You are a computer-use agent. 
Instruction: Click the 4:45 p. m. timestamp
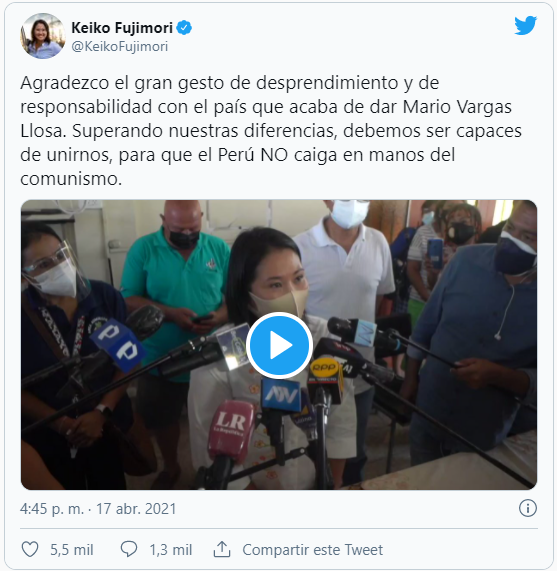[52, 509]
